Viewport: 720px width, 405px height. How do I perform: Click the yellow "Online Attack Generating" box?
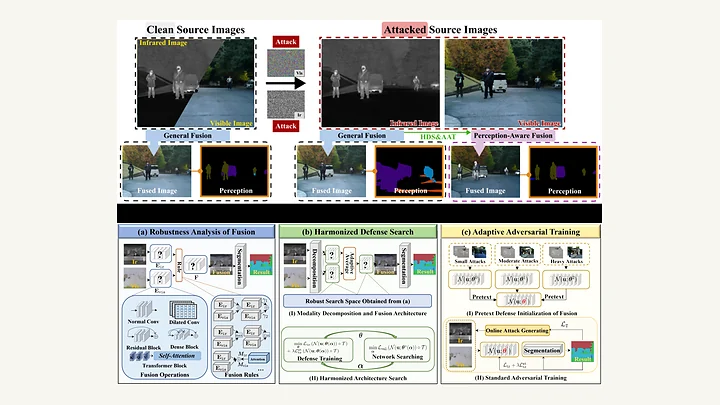(x=518, y=331)
